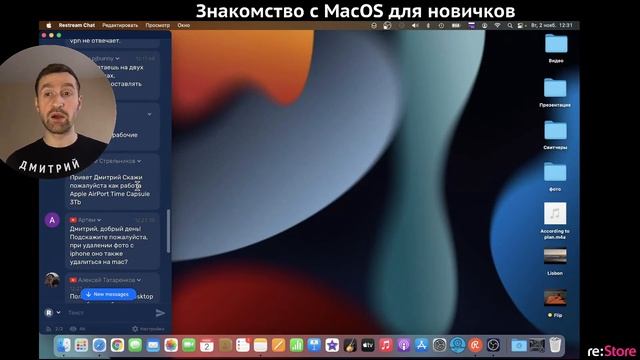This screenshot has width=640, height=360.
Task: Open Spotlight search magnifier in menu bar
Action: click(510, 25)
